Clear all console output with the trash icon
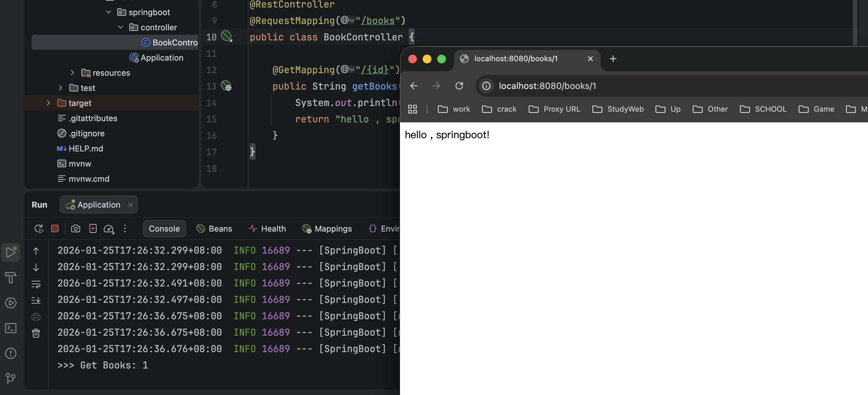Screen dimensions: 868x395 point(36,333)
